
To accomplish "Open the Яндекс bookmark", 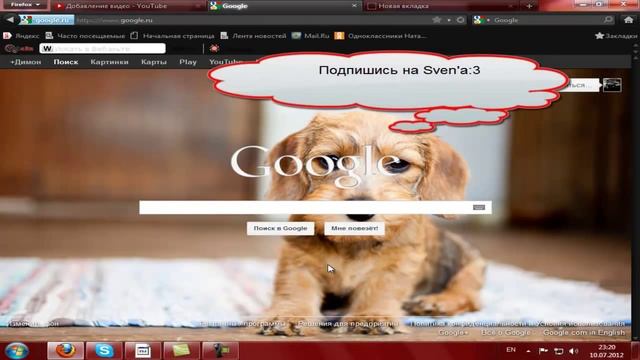I will click(x=21, y=36).
